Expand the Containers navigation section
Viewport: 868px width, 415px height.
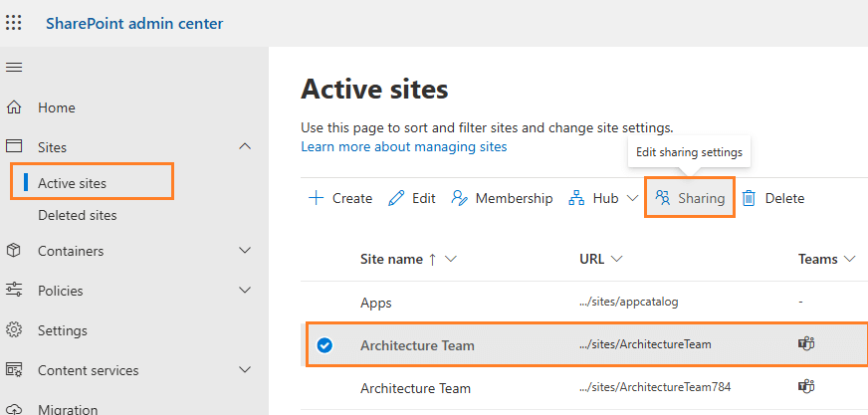tap(244, 251)
